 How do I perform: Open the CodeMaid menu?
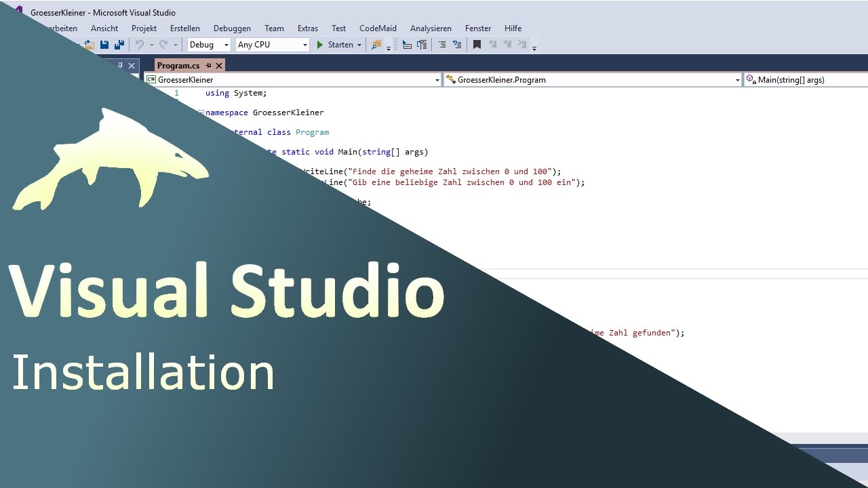click(378, 28)
